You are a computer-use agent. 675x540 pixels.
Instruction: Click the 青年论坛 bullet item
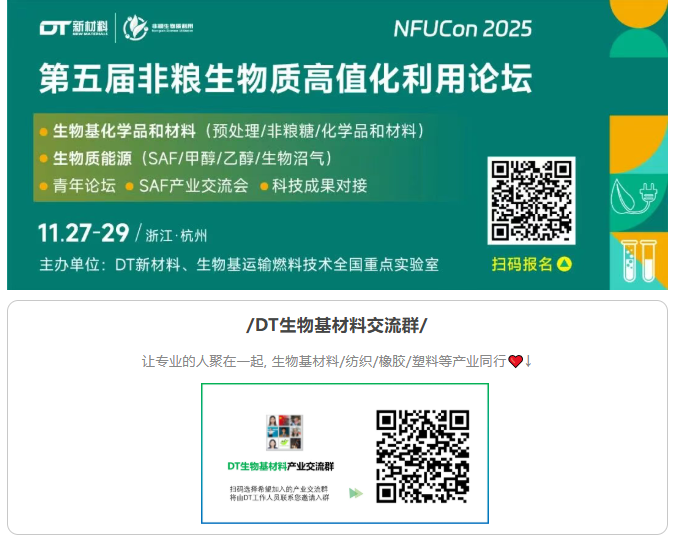click(78, 186)
